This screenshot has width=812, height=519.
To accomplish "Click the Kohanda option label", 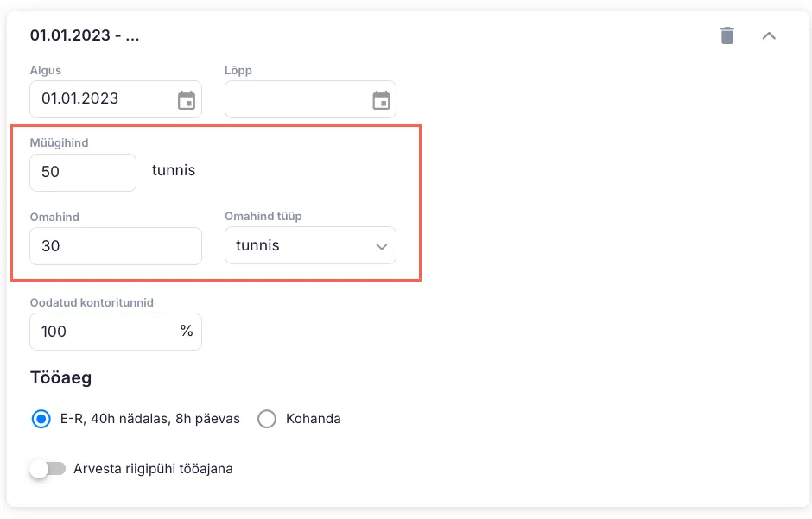I will click(313, 419).
